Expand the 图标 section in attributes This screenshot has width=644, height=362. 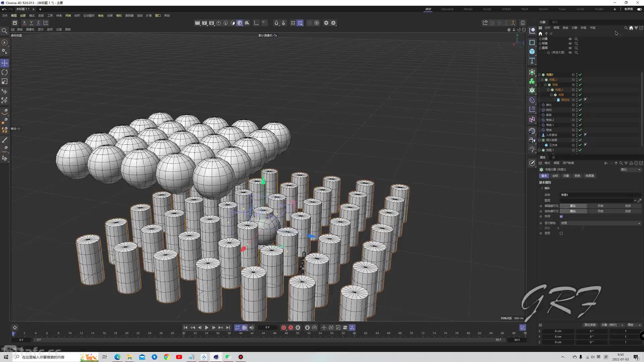pyautogui.click(x=542, y=188)
